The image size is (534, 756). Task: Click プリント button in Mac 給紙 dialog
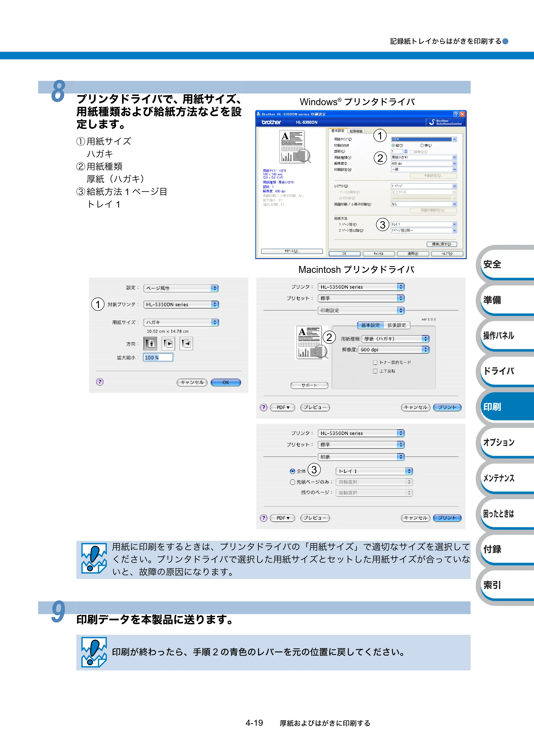point(447,518)
